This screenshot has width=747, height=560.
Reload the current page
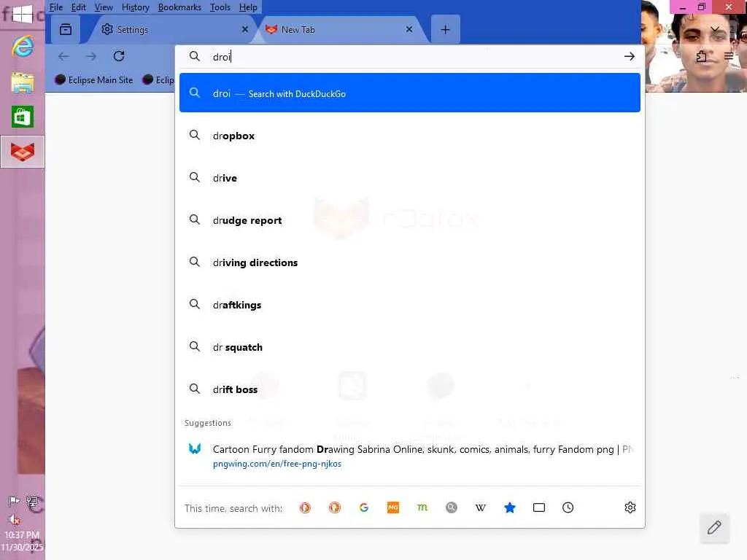pos(119,56)
